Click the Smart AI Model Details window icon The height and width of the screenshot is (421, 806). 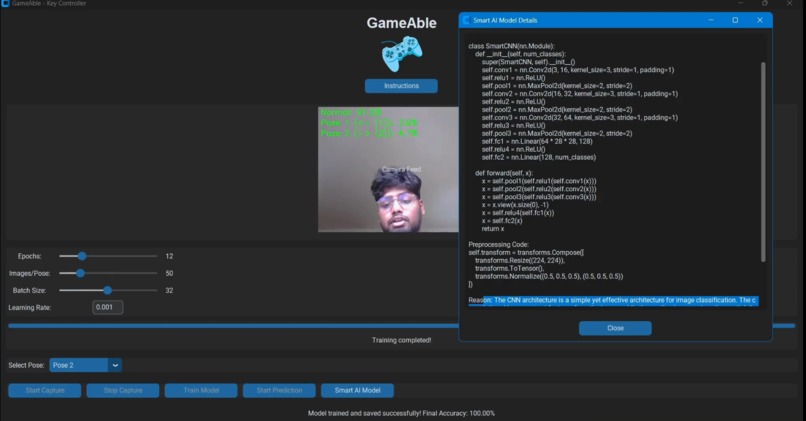click(x=466, y=20)
